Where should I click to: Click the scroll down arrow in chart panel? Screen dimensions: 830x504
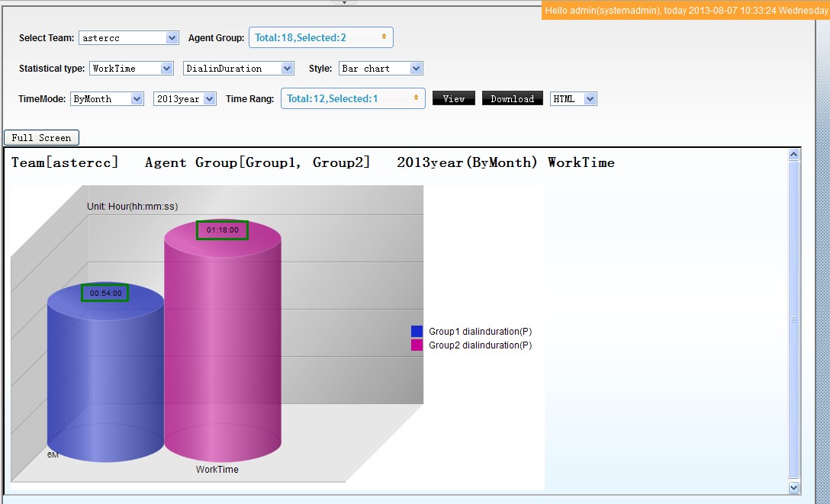coord(793,486)
